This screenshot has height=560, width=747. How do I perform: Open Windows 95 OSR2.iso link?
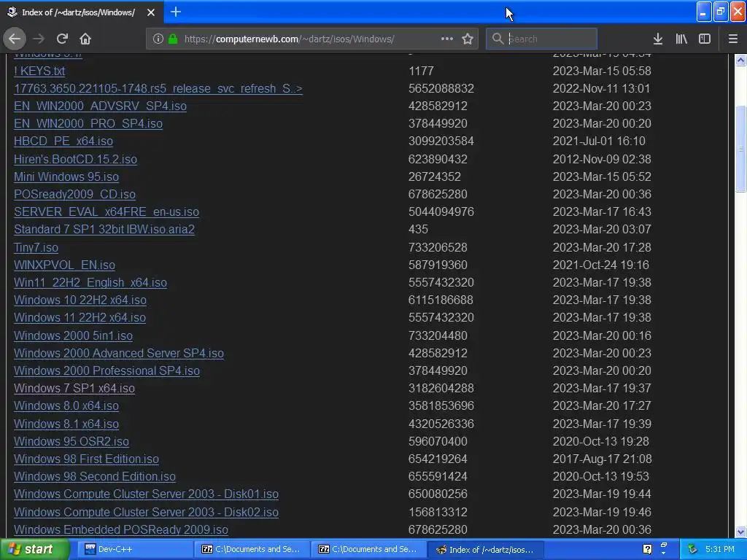click(x=71, y=441)
